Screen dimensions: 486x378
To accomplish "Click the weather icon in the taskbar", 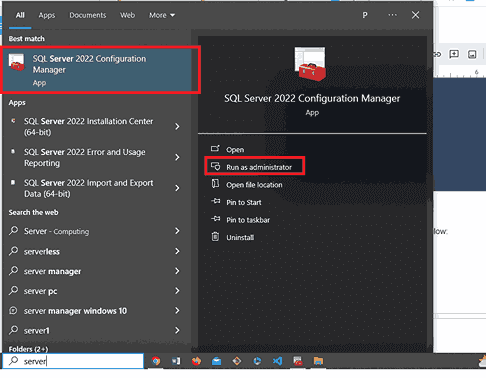I will coord(482,361).
